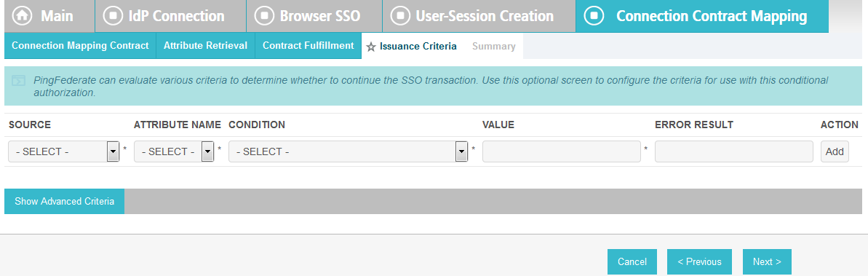
Task: Cancel the configuration
Action: point(632,261)
